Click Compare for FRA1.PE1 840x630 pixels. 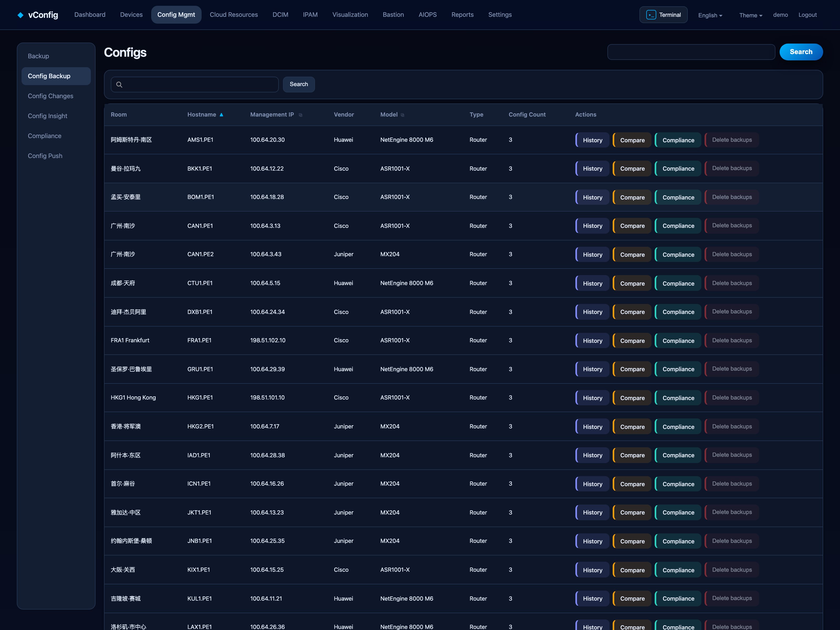(632, 341)
